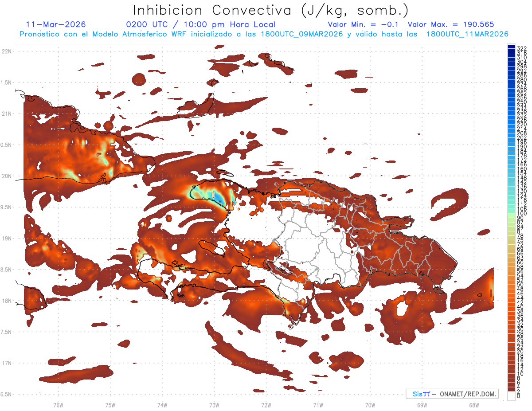Image resolution: width=532 pixels, height=411 pixels.
Task: Click the "100" value on the color scale
Action: pyautogui.click(x=522, y=214)
